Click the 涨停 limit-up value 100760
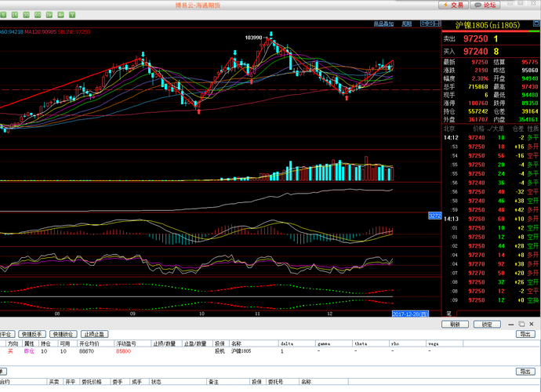541x392 pixels. (x=477, y=103)
